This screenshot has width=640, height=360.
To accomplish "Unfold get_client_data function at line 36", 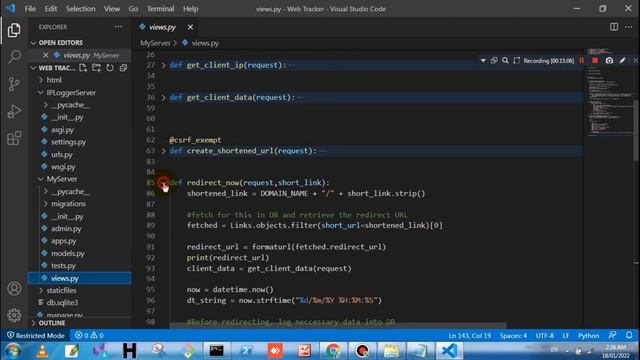I will coord(163,97).
